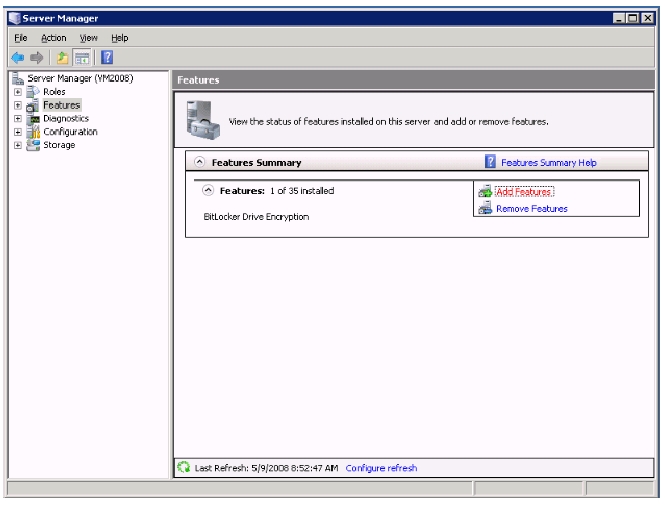Select the Configuration tree item
The image size is (665, 505).
click(x=70, y=132)
